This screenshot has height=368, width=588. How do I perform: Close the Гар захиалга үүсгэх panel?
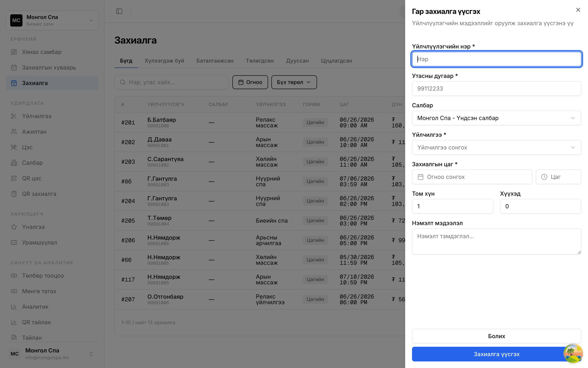tap(578, 10)
